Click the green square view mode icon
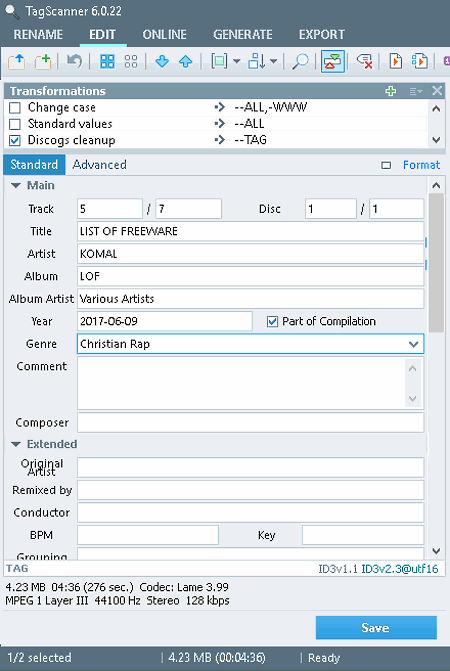450x671 pixels. coord(219,61)
